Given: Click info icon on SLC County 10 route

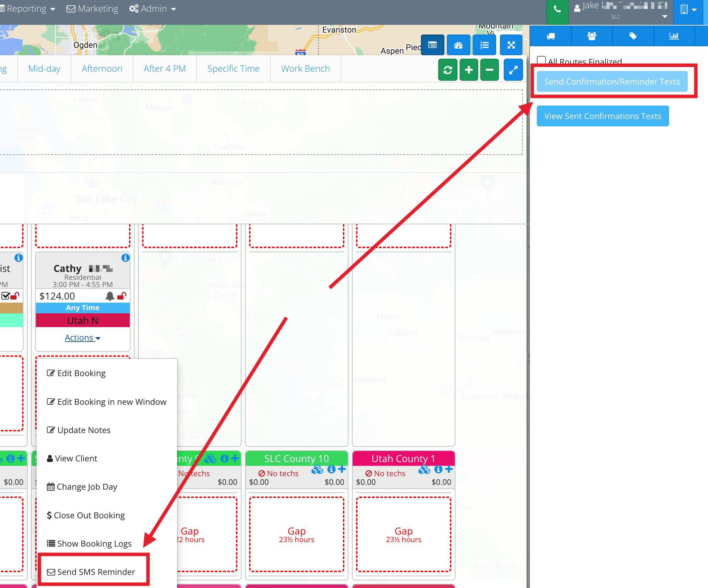Looking at the screenshot, I should (x=331, y=469).
